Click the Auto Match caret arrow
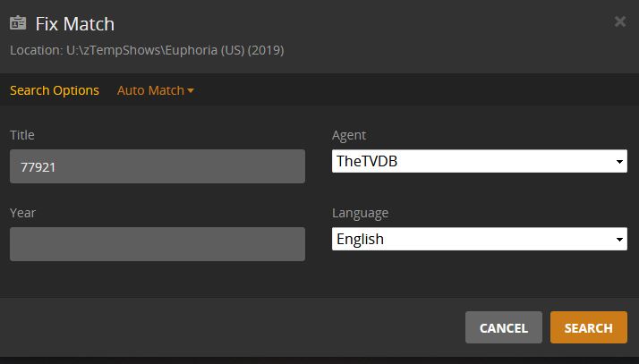The width and height of the screenshot is (639, 364). pyautogui.click(x=191, y=90)
